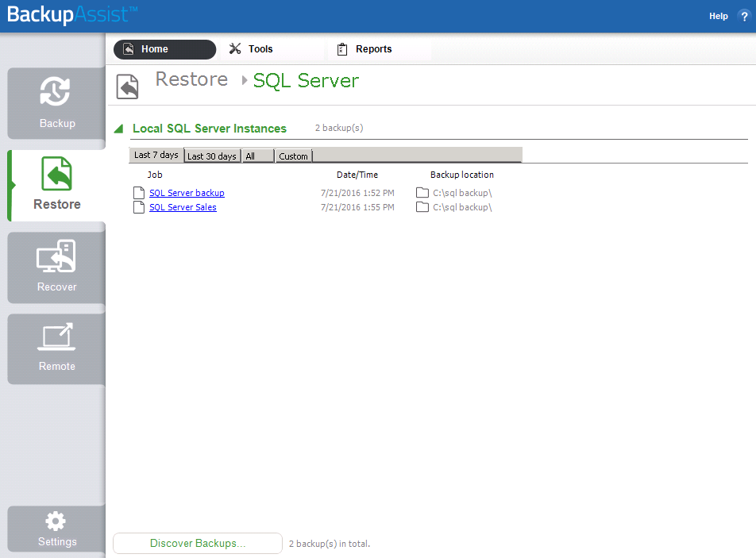
Task: Click file icon beside SQL Server backup
Action: click(139, 193)
